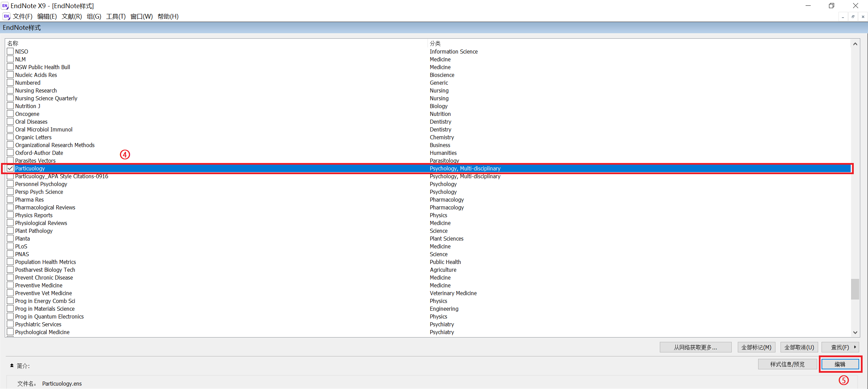
Task: Click the 编辑 button
Action: [x=840, y=364]
